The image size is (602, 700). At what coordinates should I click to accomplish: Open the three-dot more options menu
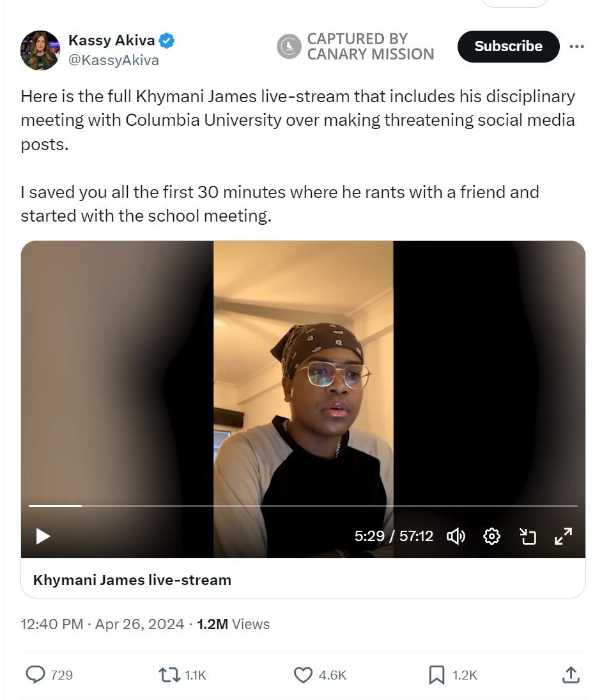(x=576, y=47)
